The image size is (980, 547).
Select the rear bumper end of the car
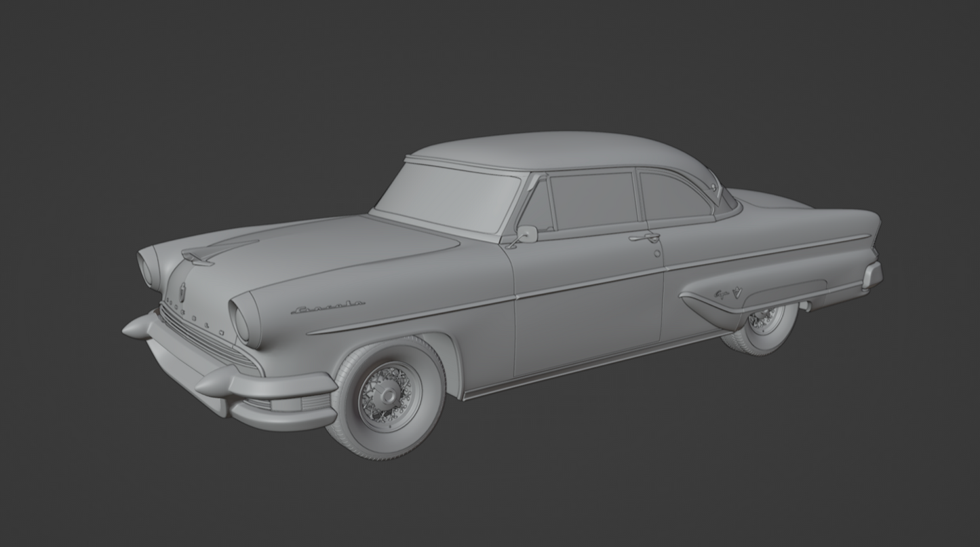tap(873, 276)
